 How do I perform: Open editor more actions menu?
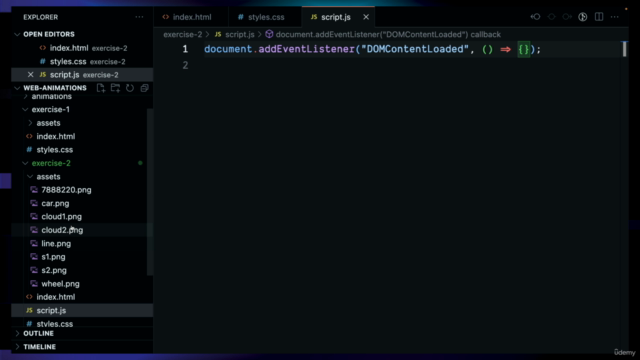pyautogui.click(x=615, y=17)
